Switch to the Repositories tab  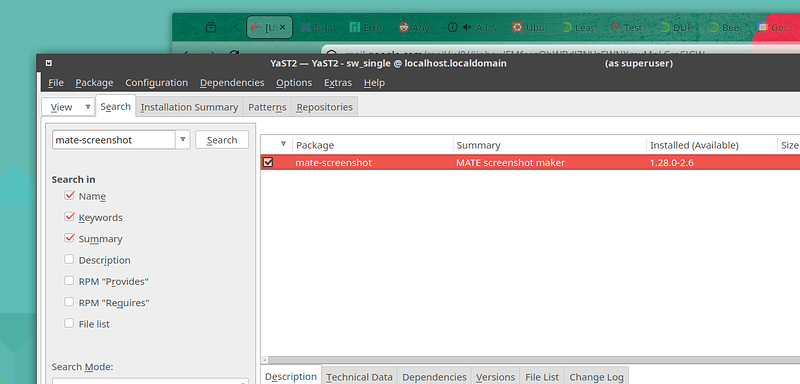click(x=324, y=107)
